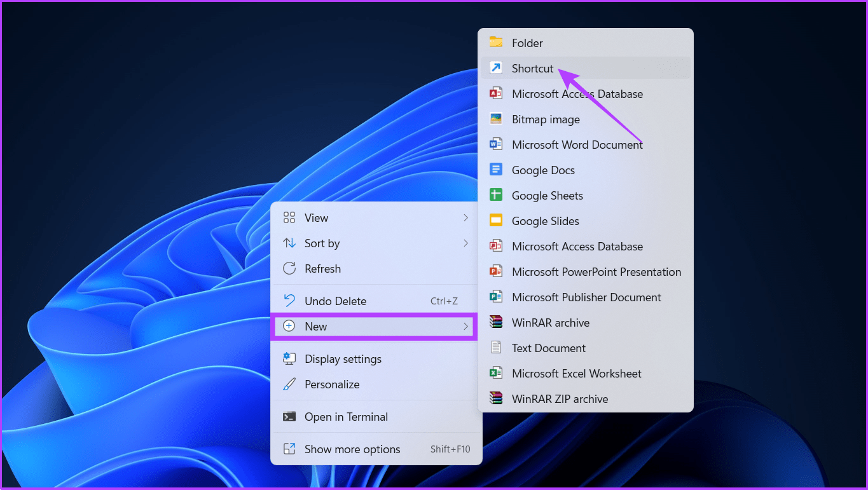
Task: Click the Google Sheets icon
Action: (495, 195)
